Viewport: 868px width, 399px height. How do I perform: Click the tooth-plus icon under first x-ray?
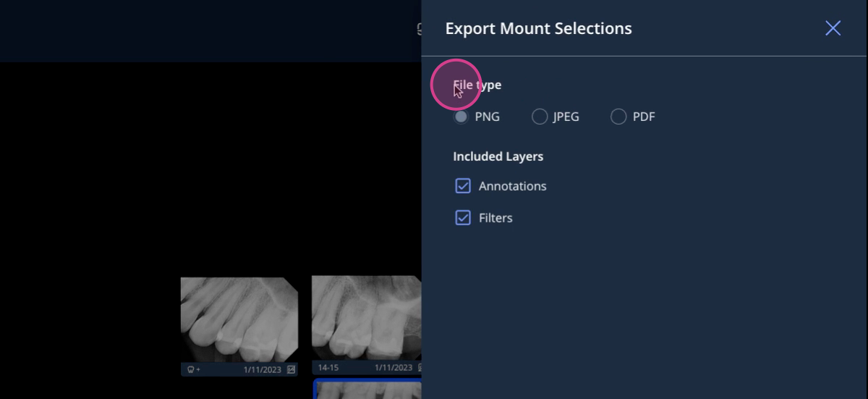tap(193, 369)
